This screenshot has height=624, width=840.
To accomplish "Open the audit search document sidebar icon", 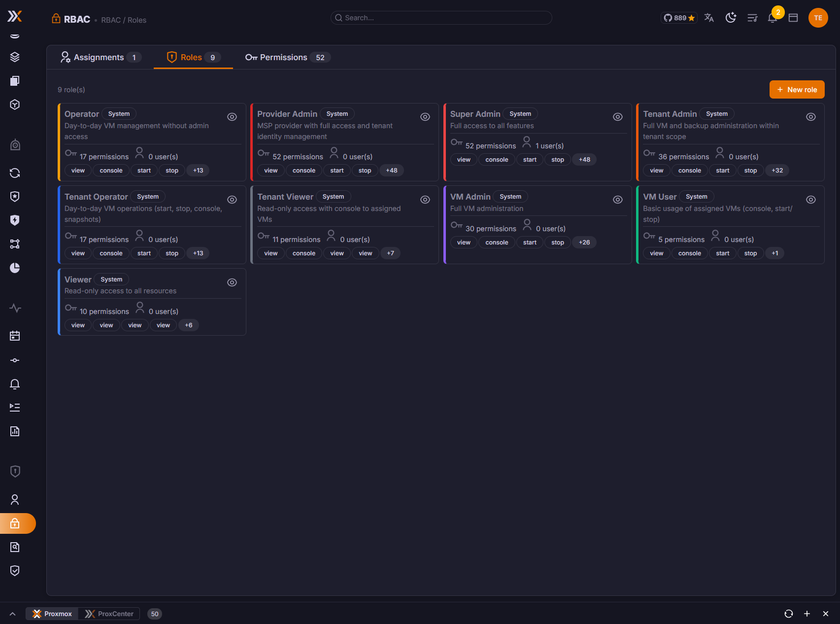I will [15, 547].
